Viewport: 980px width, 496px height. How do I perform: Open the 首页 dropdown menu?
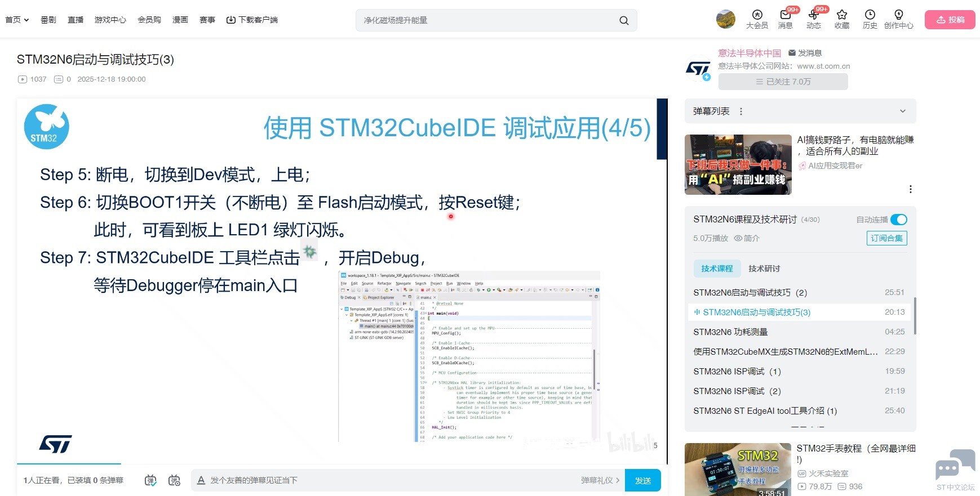17,20
